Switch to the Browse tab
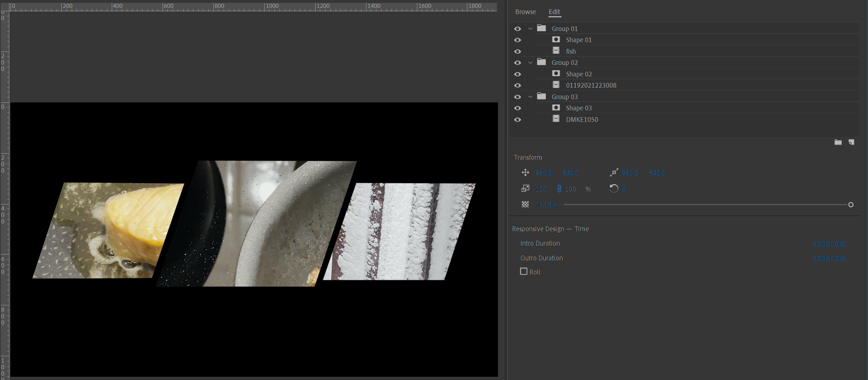868x380 pixels. pos(525,12)
